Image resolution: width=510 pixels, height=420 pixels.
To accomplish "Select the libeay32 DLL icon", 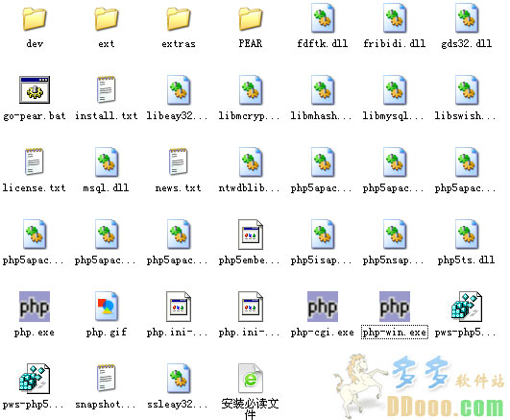I will pyautogui.click(x=179, y=90).
